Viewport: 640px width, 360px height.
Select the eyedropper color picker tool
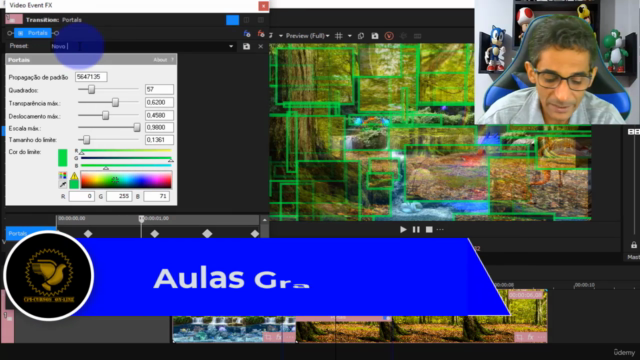point(63,184)
